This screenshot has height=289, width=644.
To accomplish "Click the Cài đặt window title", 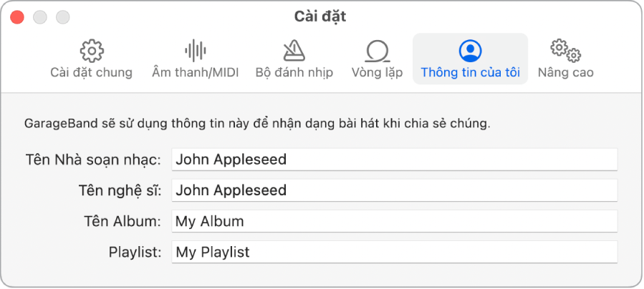I will pos(320,16).
